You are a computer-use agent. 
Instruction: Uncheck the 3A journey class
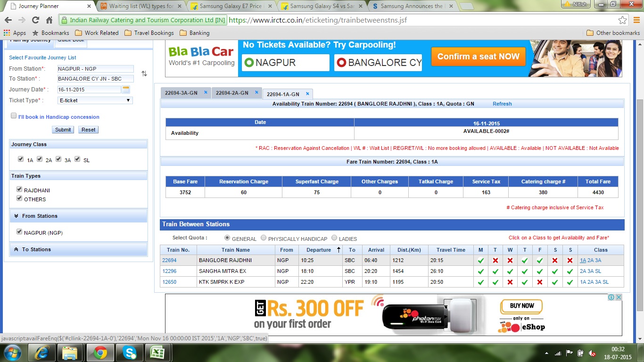tap(58, 159)
